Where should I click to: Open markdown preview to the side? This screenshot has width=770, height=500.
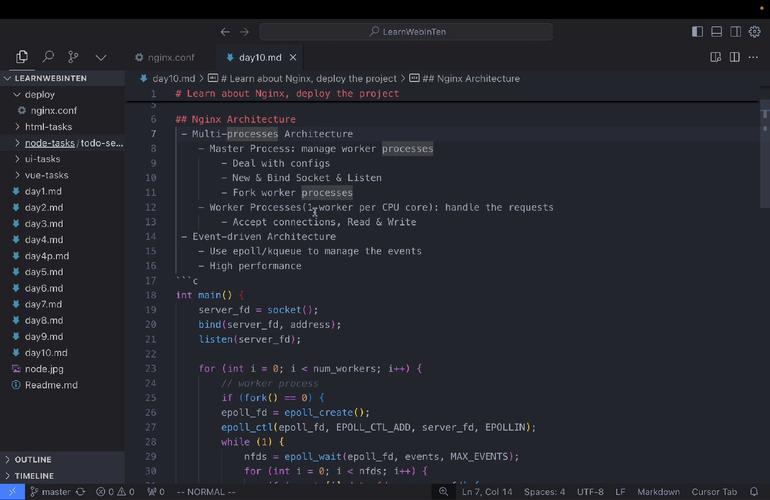[715, 57]
